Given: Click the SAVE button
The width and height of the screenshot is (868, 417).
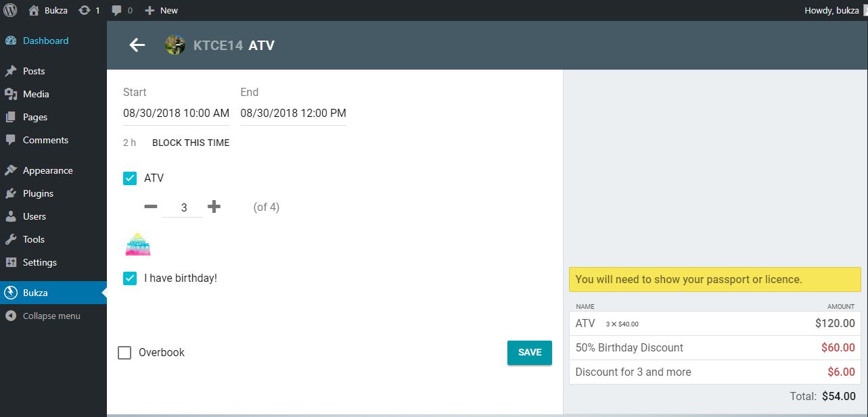Looking at the screenshot, I should (x=530, y=352).
